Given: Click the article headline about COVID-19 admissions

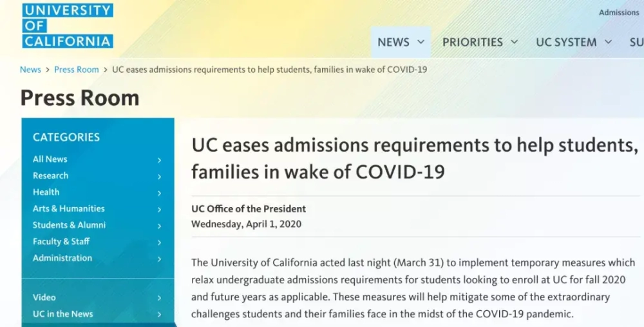Looking at the screenshot, I should [x=415, y=159].
